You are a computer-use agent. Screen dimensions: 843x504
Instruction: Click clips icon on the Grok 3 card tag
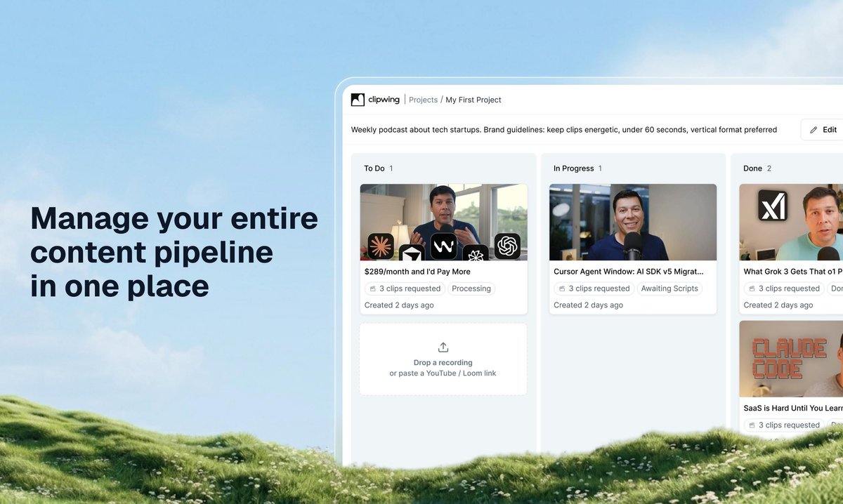tap(752, 289)
